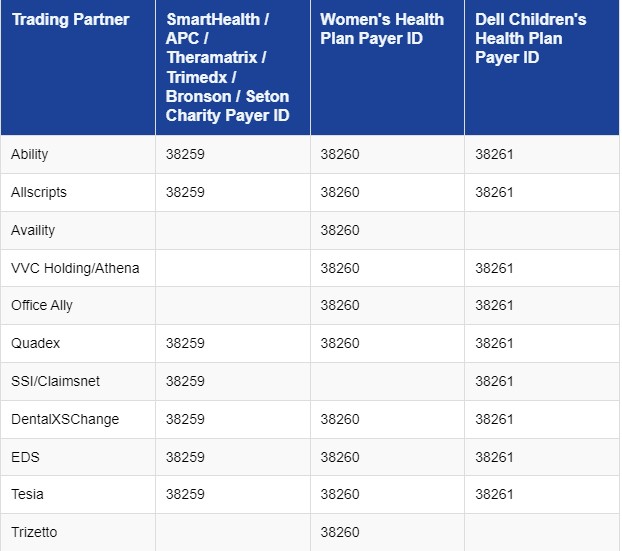This screenshot has height=551, width=622.
Task: Select the Tesia trading partner cell
Action: (x=27, y=494)
